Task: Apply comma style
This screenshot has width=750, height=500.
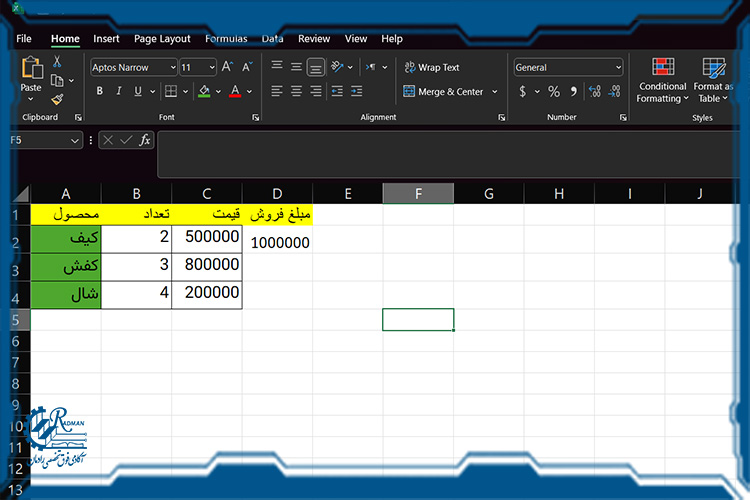Action: 574,91
